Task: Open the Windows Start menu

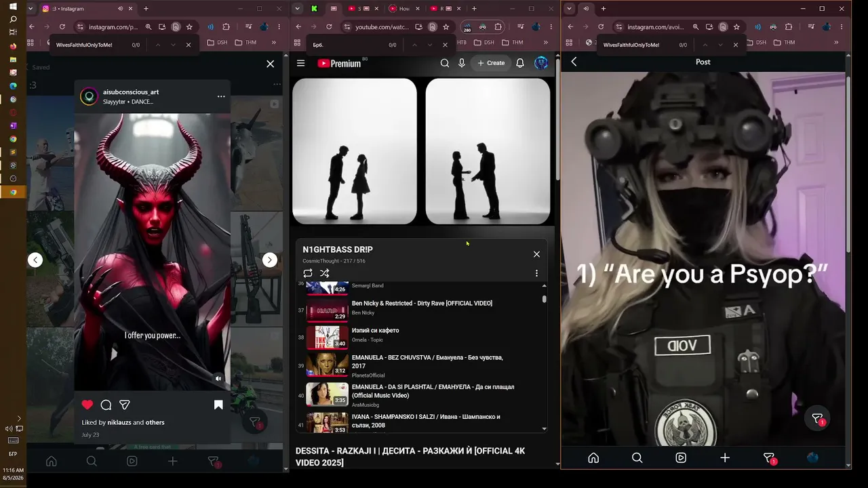Action: tap(13, 7)
